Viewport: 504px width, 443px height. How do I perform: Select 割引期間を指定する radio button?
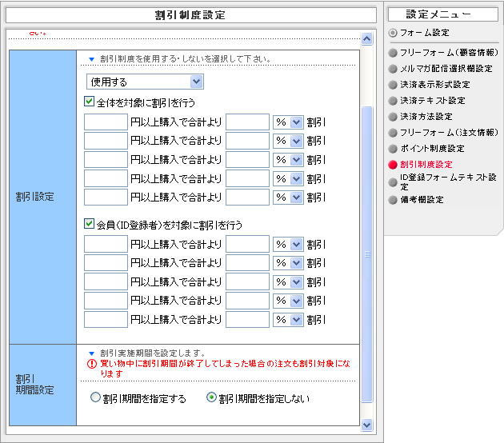(x=96, y=397)
